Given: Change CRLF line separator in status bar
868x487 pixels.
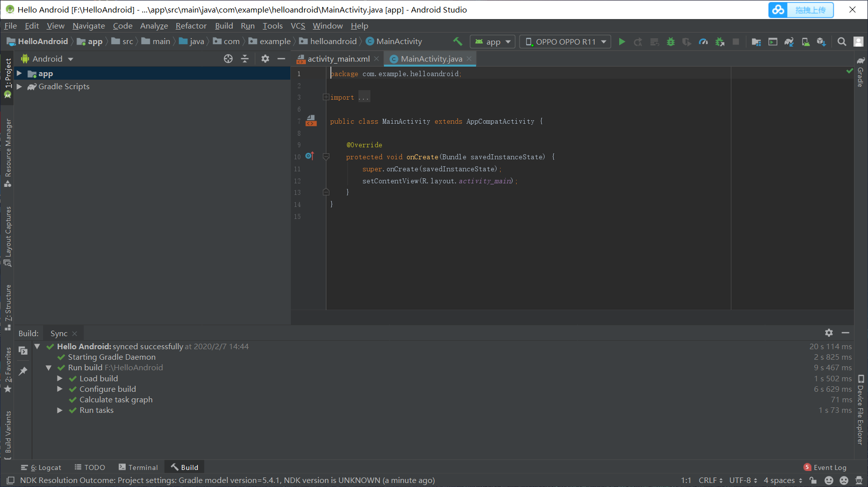Looking at the screenshot, I should click(x=710, y=480).
